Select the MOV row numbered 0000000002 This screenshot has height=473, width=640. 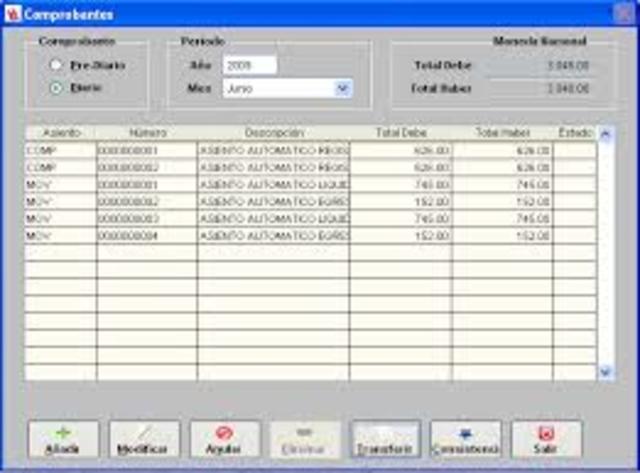pyautogui.click(x=311, y=202)
